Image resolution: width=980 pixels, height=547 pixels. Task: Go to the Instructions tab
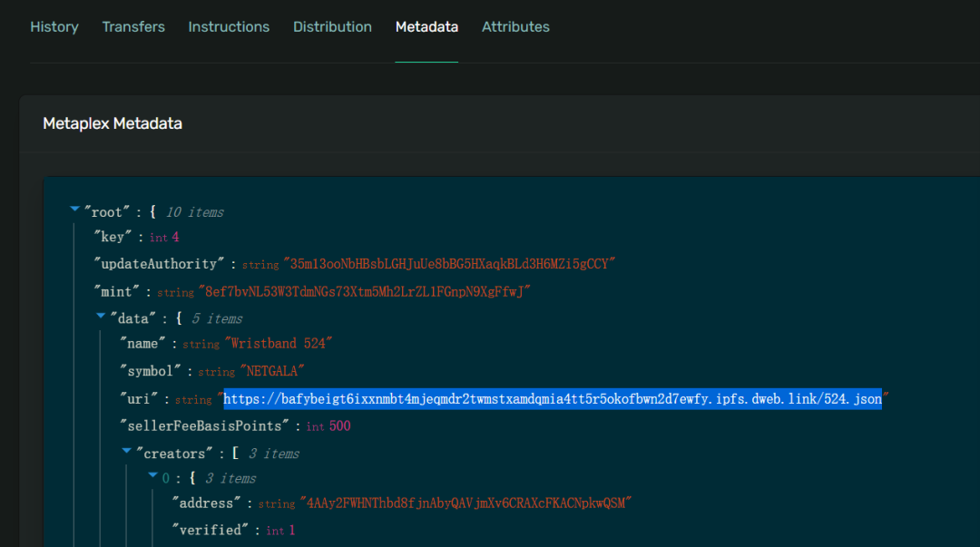point(229,27)
